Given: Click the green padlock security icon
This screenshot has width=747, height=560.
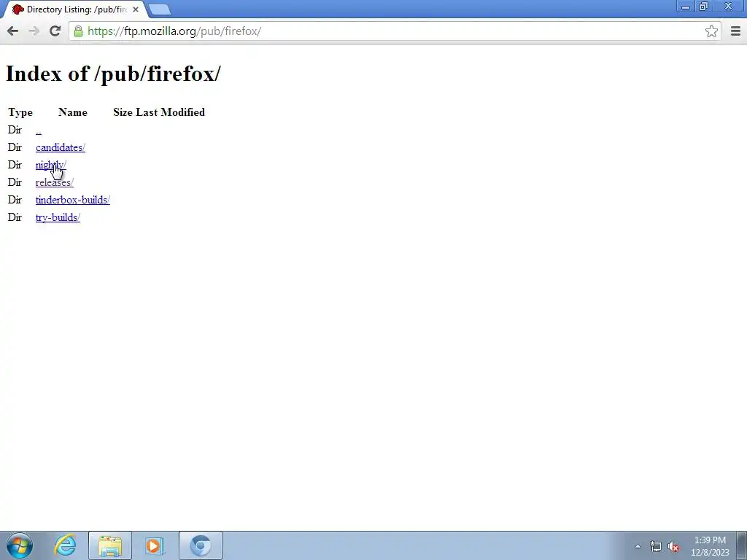Looking at the screenshot, I should click(x=78, y=31).
